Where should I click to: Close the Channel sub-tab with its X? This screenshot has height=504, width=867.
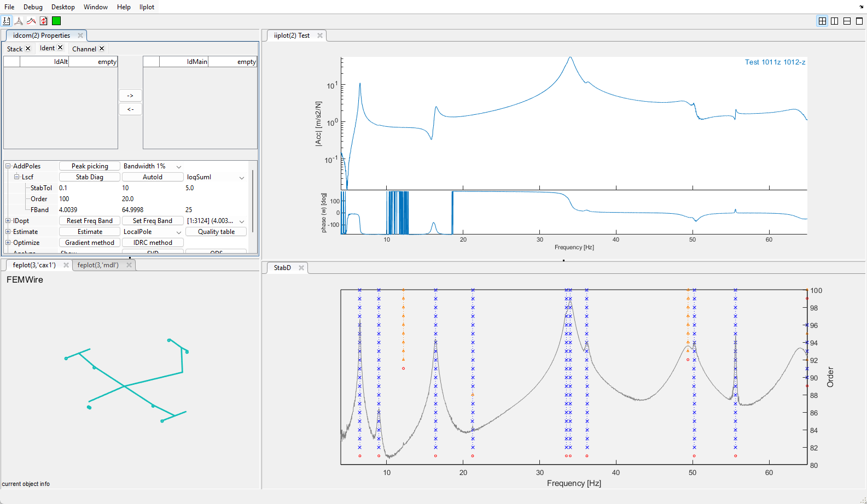tap(102, 49)
